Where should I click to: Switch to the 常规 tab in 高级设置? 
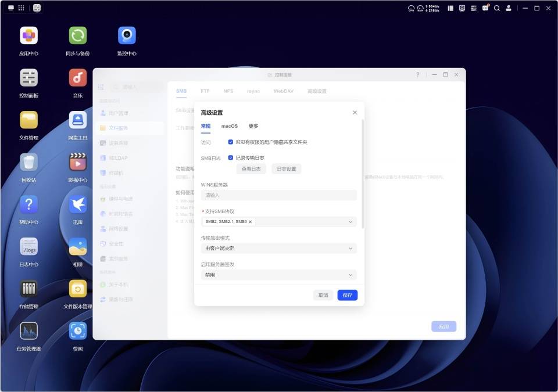point(206,126)
